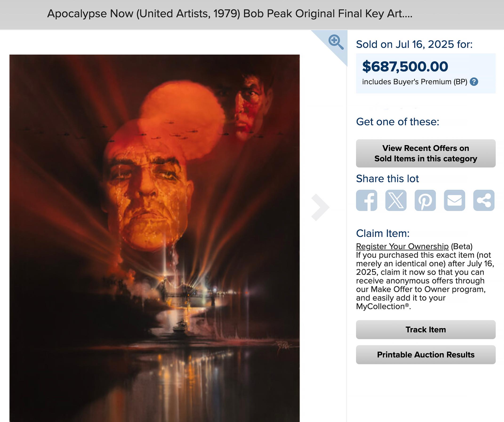Click the $687,500.00 sold price
This screenshot has width=504, height=422.
(405, 66)
